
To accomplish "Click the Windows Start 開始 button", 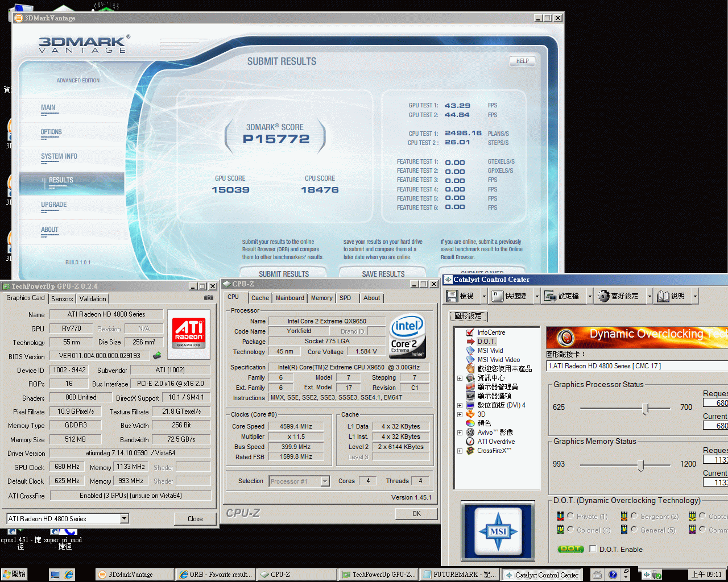I will 15,575.
